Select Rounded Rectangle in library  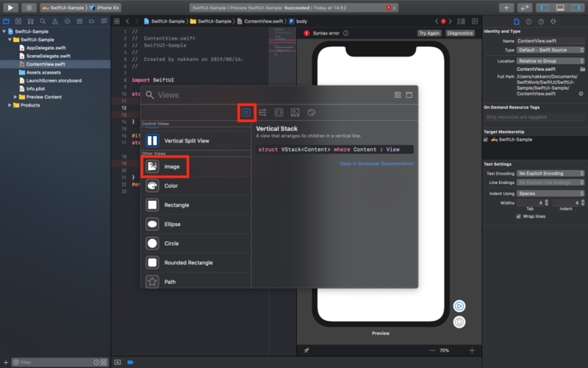pyautogui.click(x=196, y=263)
